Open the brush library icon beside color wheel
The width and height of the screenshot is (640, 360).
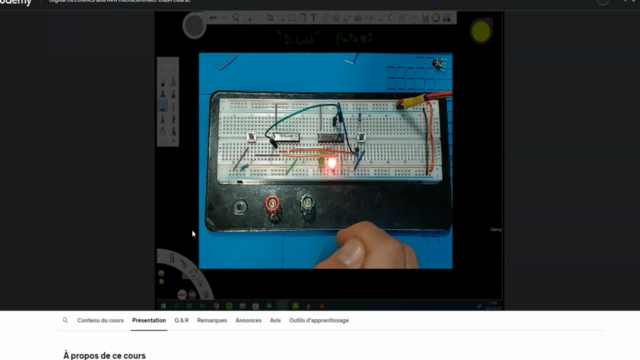(425, 18)
